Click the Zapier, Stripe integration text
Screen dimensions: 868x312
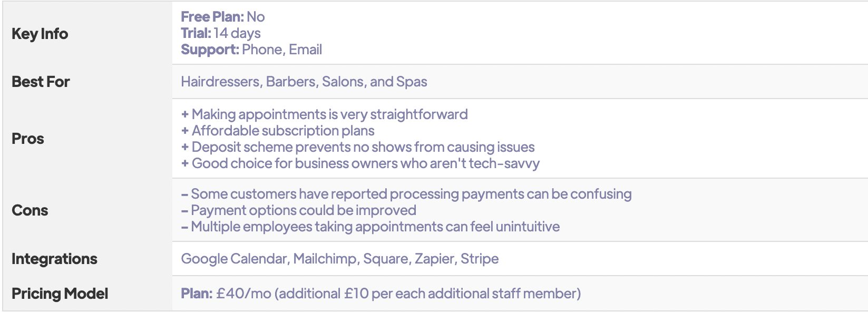[x=456, y=259]
